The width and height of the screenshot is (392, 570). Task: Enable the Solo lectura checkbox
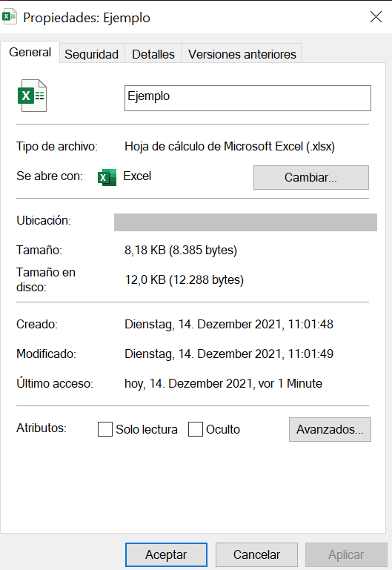pyautogui.click(x=105, y=429)
